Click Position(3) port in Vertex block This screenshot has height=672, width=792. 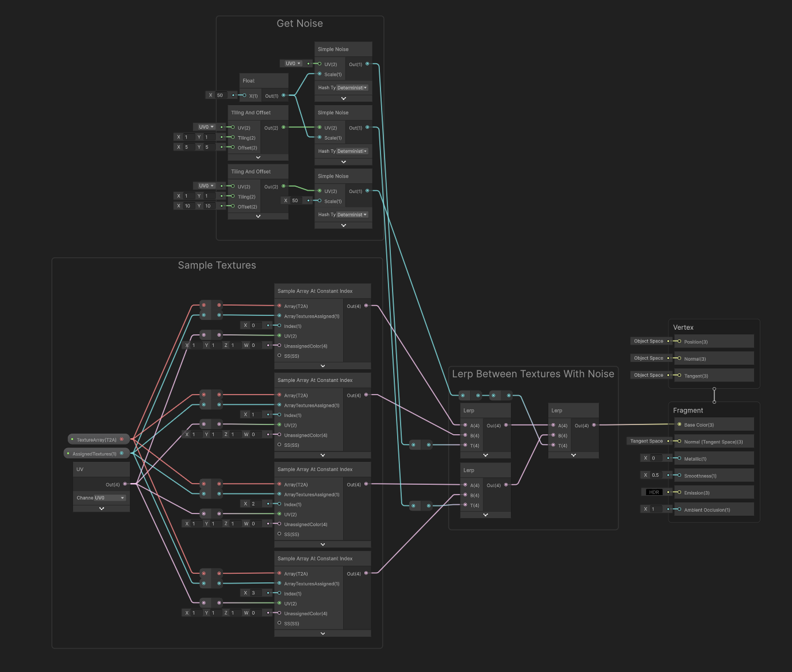click(679, 341)
